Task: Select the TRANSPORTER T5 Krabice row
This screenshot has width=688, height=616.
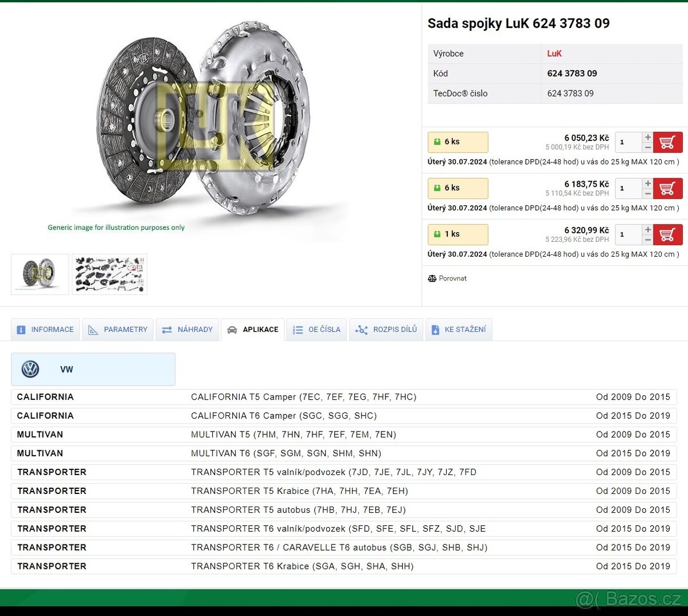Action: pos(344,491)
